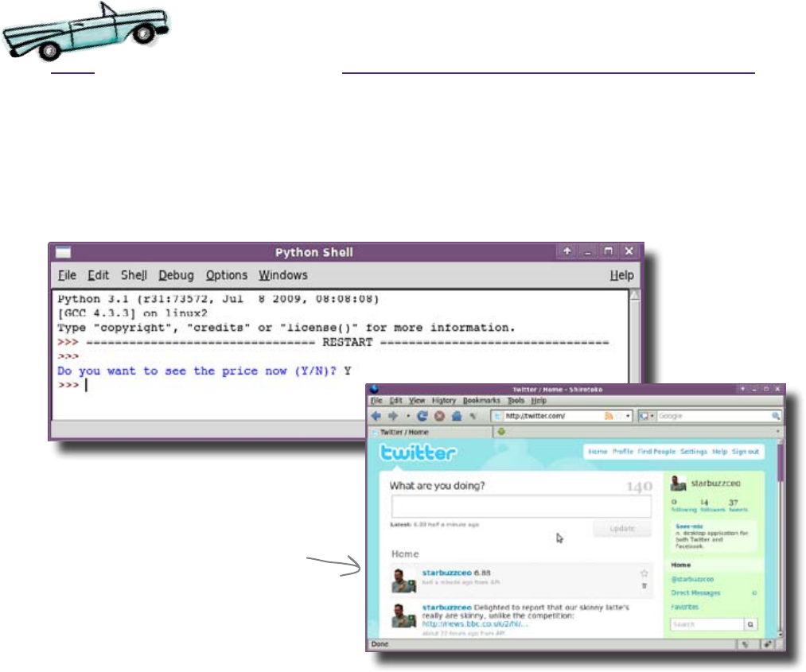Viewport: 806px width, 672px height.
Task: Click Python Shell roll-up arrow button
Action: click(567, 251)
